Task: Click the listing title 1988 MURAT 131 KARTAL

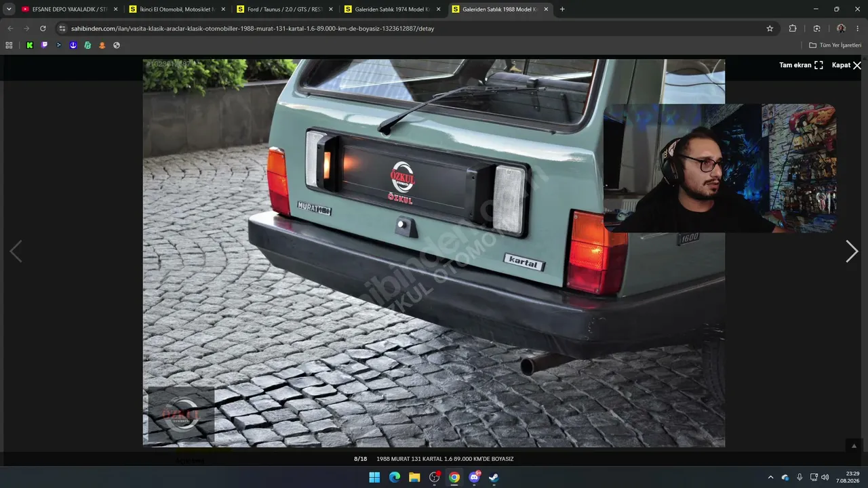Action: [x=445, y=459]
